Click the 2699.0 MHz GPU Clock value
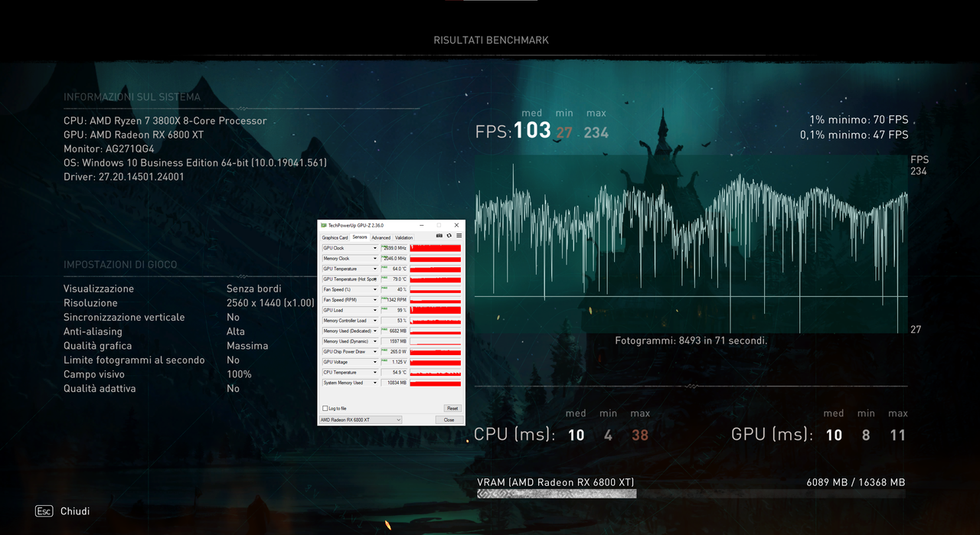The image size is (980, 535). pyautogui.click(x=394, y=248)
